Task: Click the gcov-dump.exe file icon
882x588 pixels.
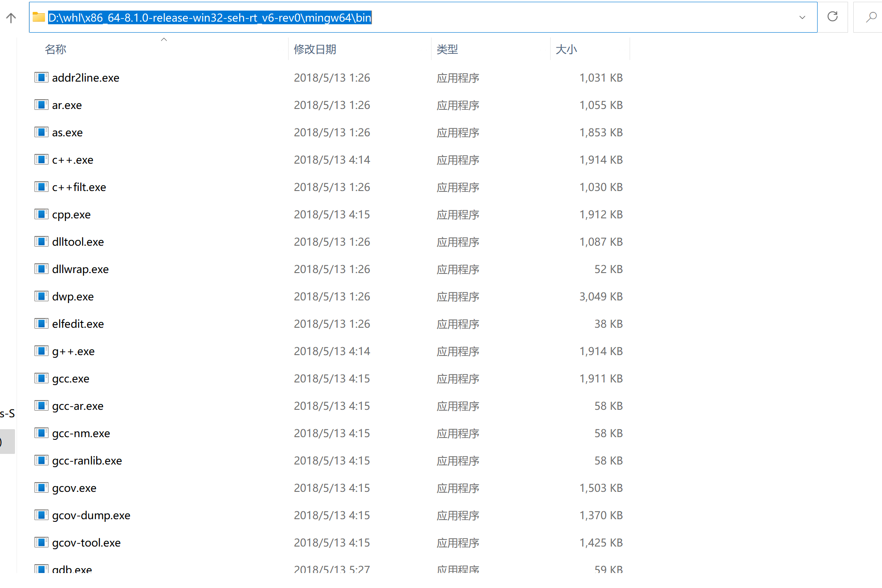Action: 41,515
